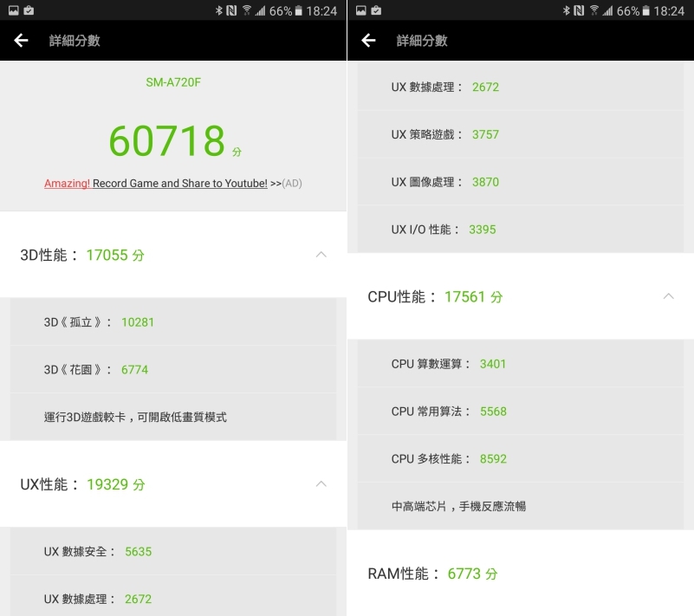
Task: Tap battery icon in left status bar
Action: [x=299, y=10]
